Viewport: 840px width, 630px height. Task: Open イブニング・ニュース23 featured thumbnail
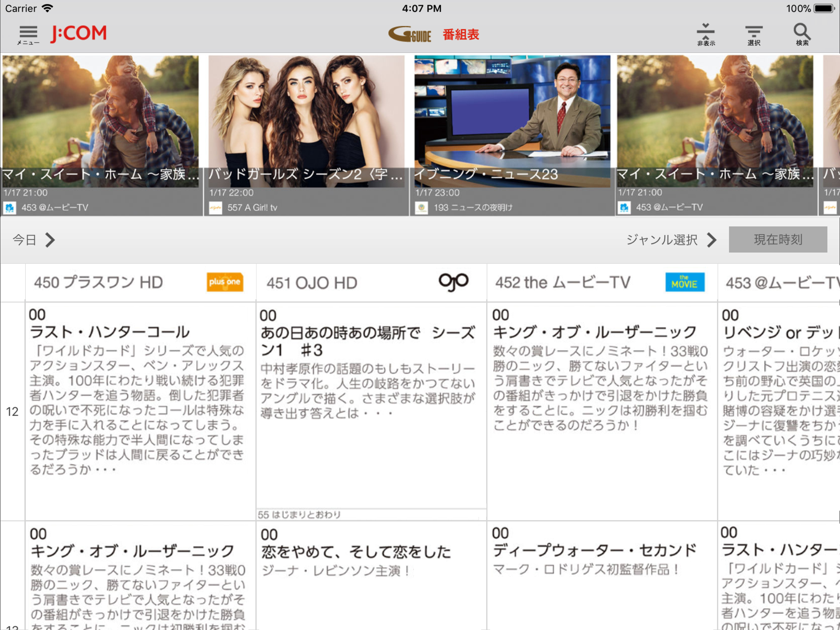point(512,121)
